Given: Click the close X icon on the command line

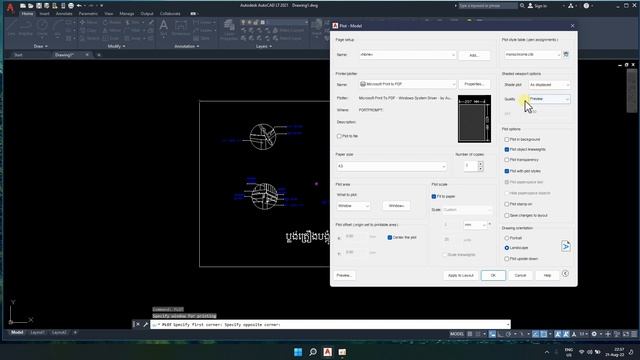Looking at the screenshot, I should click(138, 324).
